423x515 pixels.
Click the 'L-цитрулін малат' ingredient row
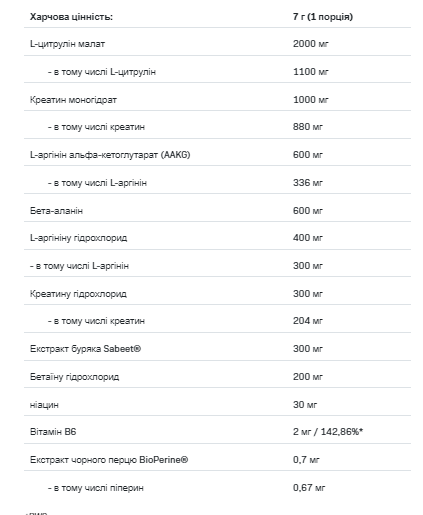tap(217, 44)
